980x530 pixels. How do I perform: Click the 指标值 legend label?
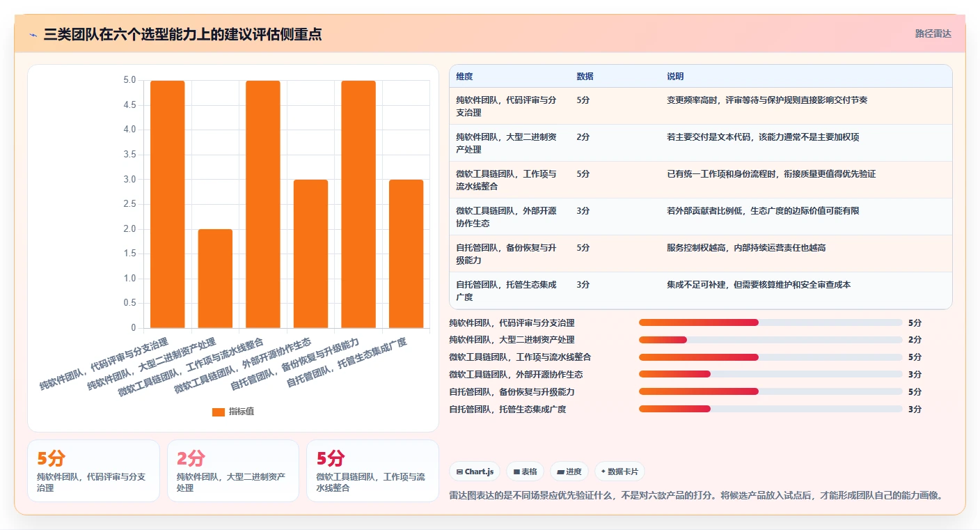point(242,412)
